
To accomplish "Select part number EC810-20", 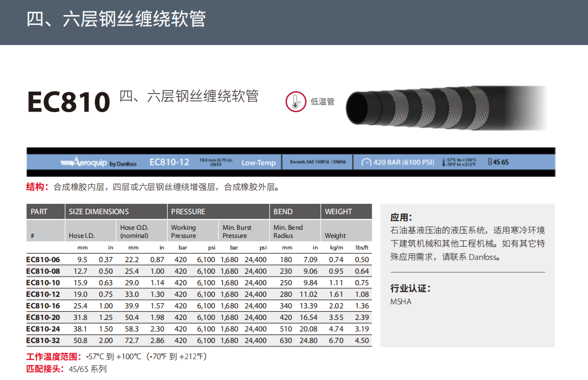I will (43, 317).
